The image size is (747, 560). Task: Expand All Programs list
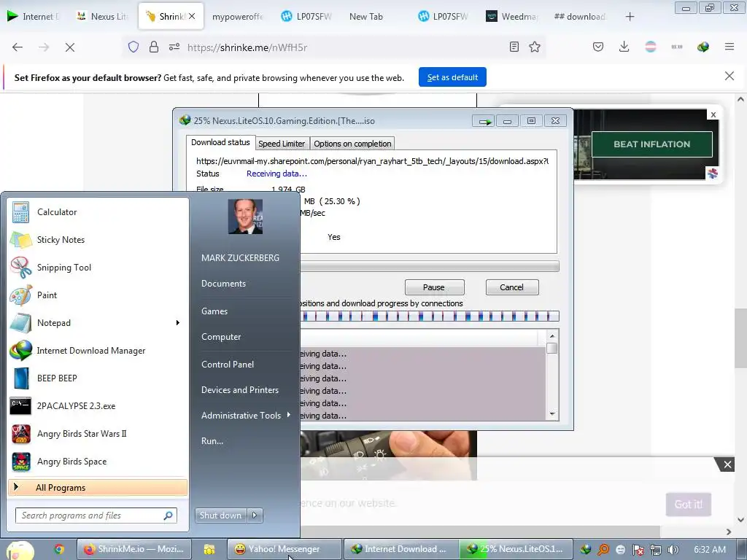tap(98, 487)
